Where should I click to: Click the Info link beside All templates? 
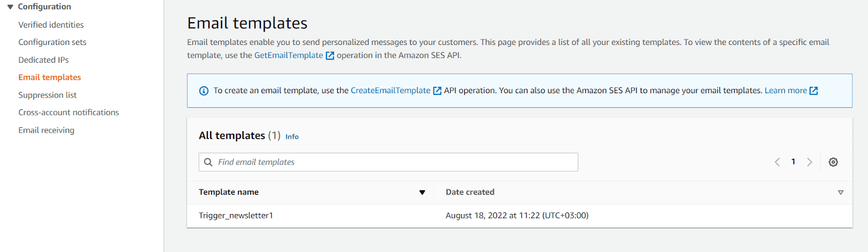(x=292, y=137)
